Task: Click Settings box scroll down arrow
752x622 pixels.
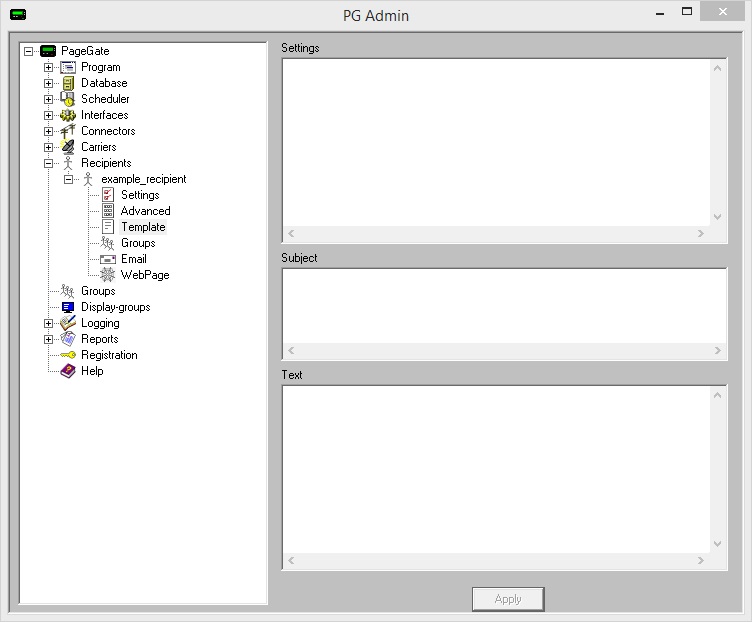Action: click(x=717, y=217)
